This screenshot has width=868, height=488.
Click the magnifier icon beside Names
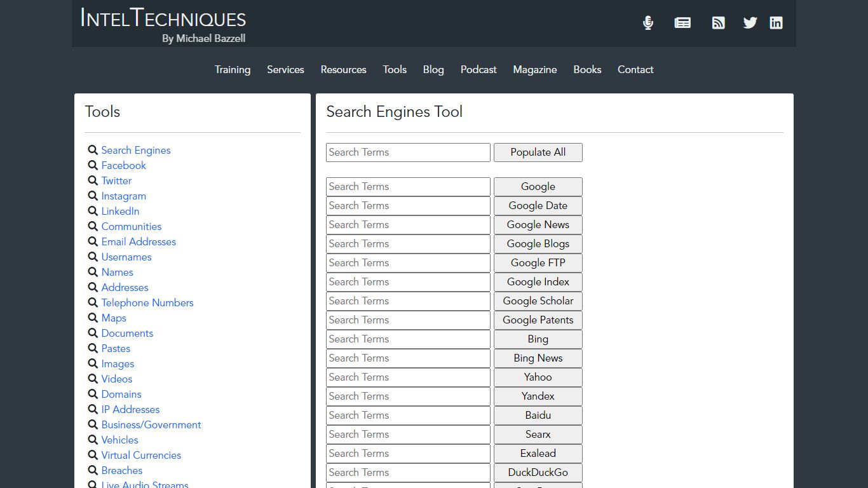93,273
